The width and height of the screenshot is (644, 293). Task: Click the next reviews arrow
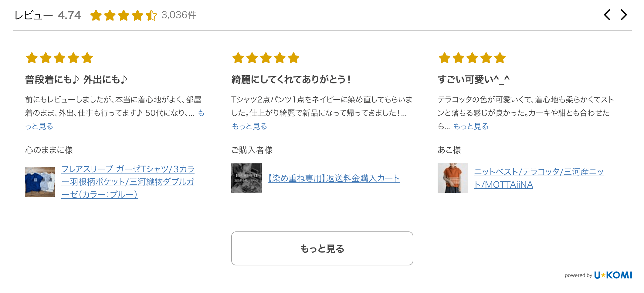[624, 15]
